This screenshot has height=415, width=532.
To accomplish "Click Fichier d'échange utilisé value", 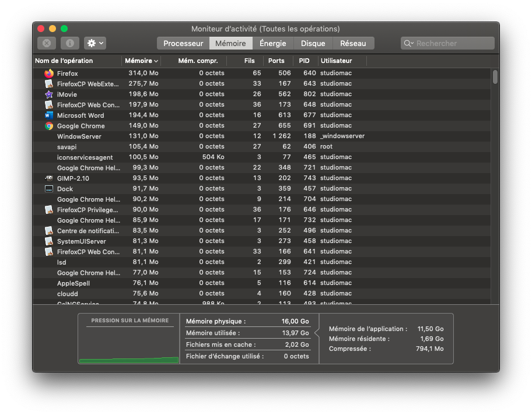I will click(x=296, y=356).
